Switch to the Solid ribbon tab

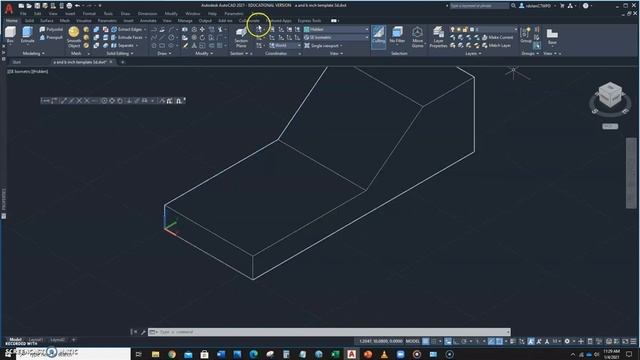[x=29, y=20]
